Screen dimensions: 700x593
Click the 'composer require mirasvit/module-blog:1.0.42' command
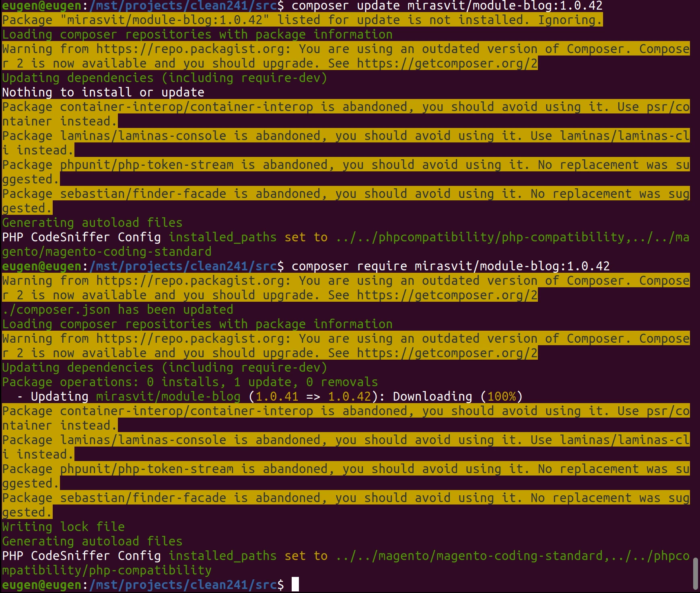click(x=451, y=266)
